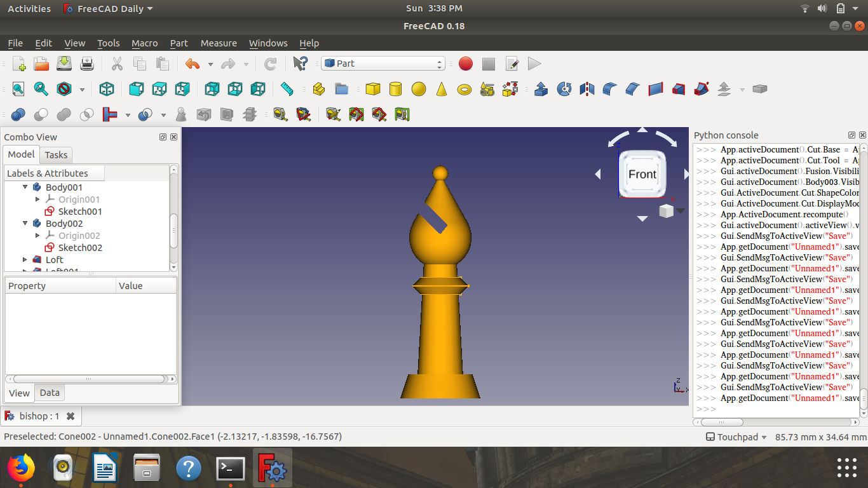Open the Measure distance ruler tool
Image resolution: width=868 pixels, height=488 pixels.
(287, 89)
